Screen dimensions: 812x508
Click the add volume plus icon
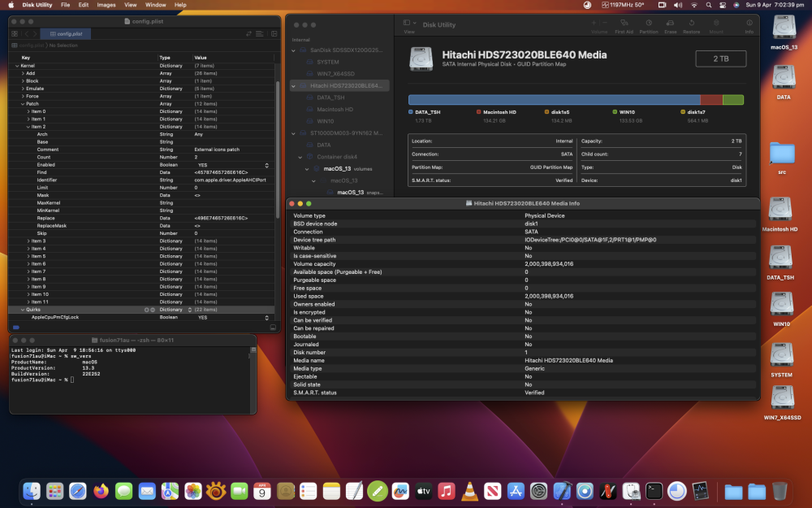[594, 23]
